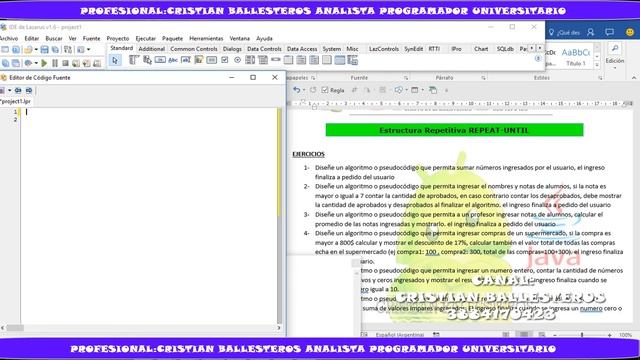The height and width of the screenshot is (360, 640).
Task: Click the Redo icon in Word toolbar
Action: (313, 90)
